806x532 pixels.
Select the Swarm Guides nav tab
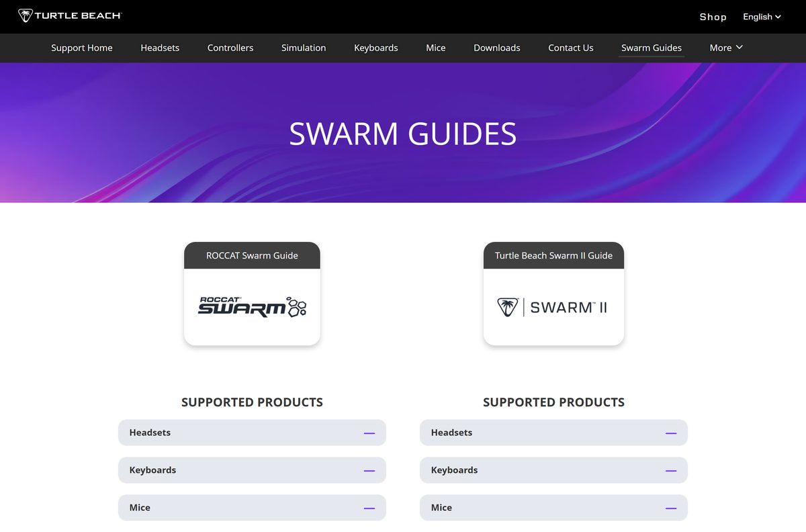652,48
